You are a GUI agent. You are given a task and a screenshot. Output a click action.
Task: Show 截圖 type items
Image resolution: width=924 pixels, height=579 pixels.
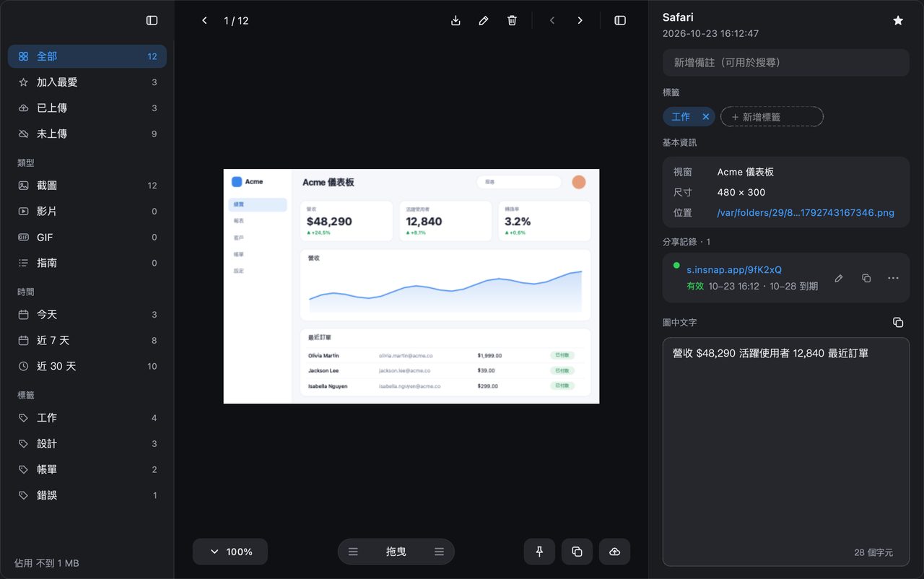[x=87, y=186]
